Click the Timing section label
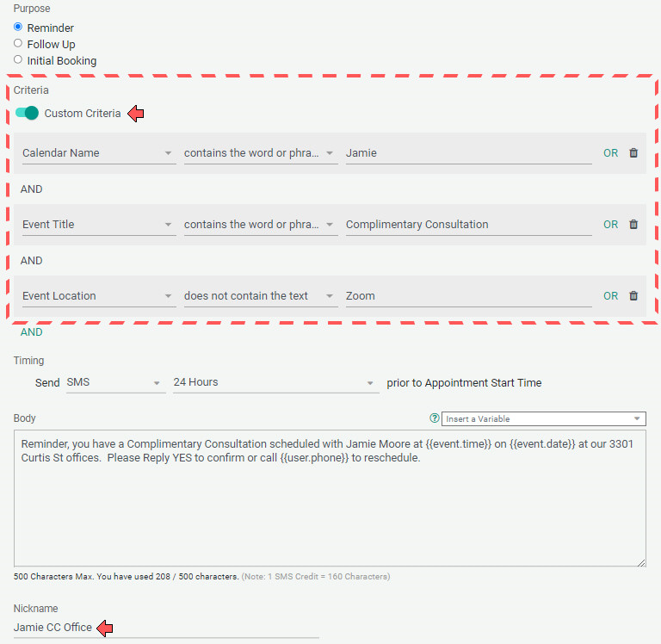This screenshot has height=644, width=661. click(x=28, y=360)
